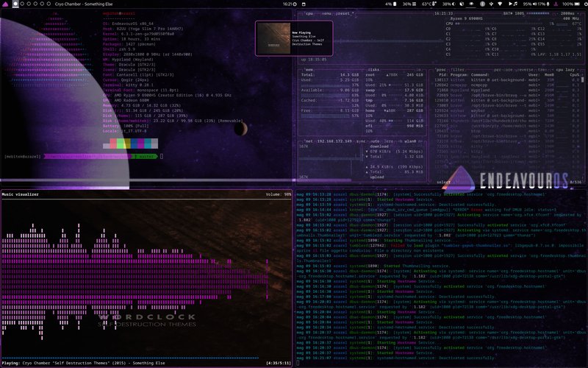Open the btop menu option
Image resolution: width=588 pixels, height=368 pixels.
pyautogui.click(x=327, y=13)
